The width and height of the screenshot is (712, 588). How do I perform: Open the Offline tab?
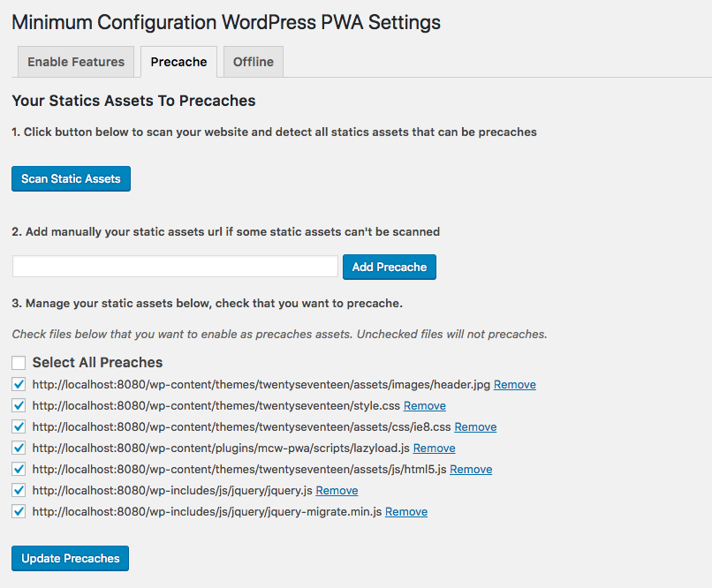pos(253,62)
